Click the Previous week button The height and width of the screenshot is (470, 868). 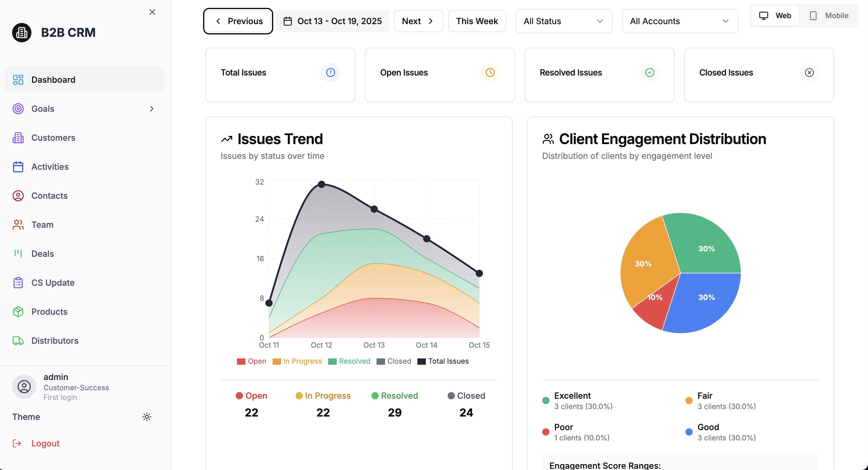(238, 21)
